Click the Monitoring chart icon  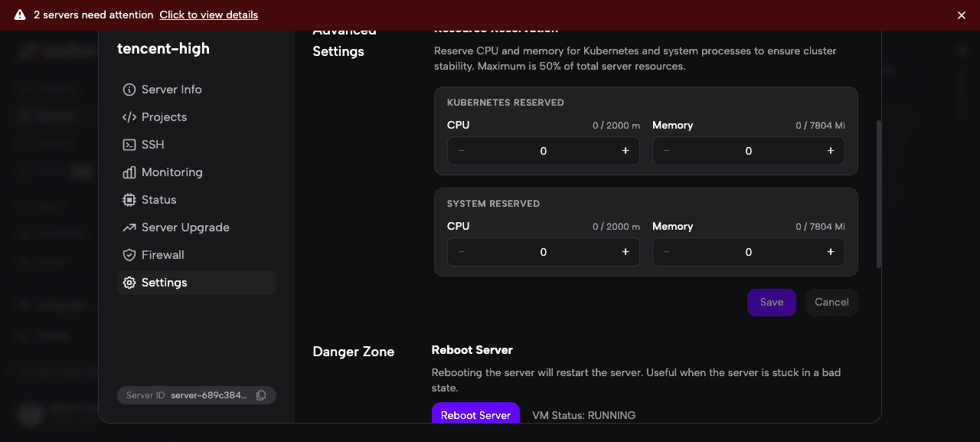[129, 172]
